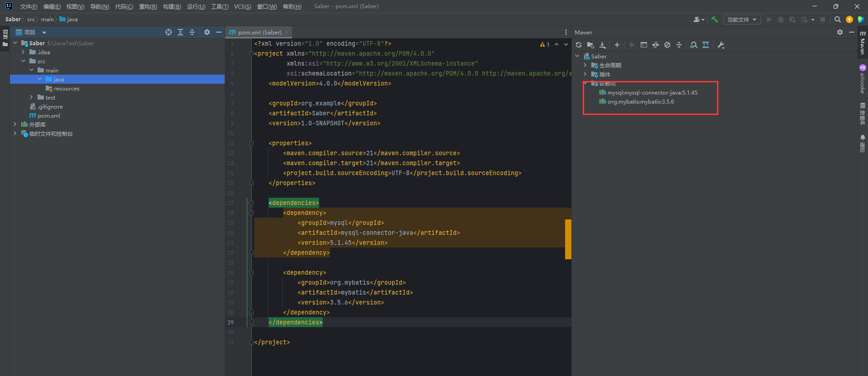Select mysql-connector-java dependency in Maven panel
The image size is (868, 376).
(652, 93)
